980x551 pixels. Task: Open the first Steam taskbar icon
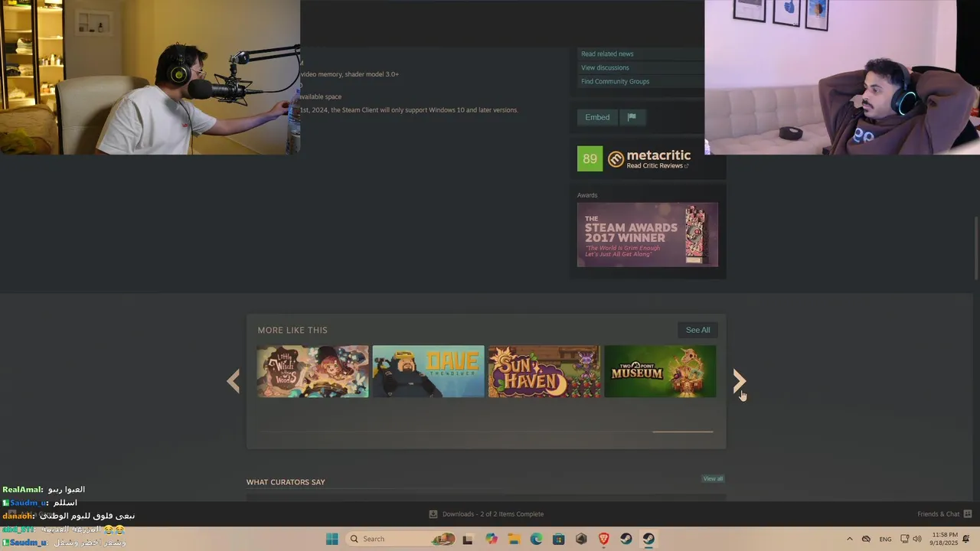point(626,539)
